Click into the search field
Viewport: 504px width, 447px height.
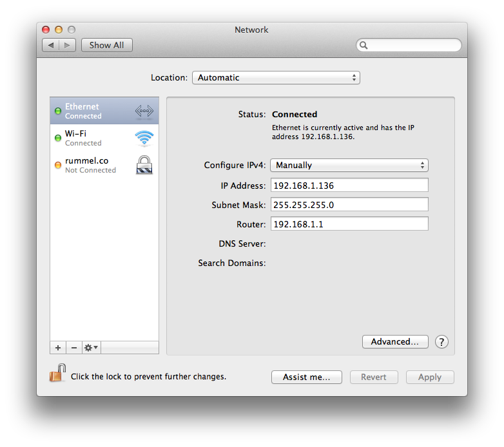(x=409, y=45)
